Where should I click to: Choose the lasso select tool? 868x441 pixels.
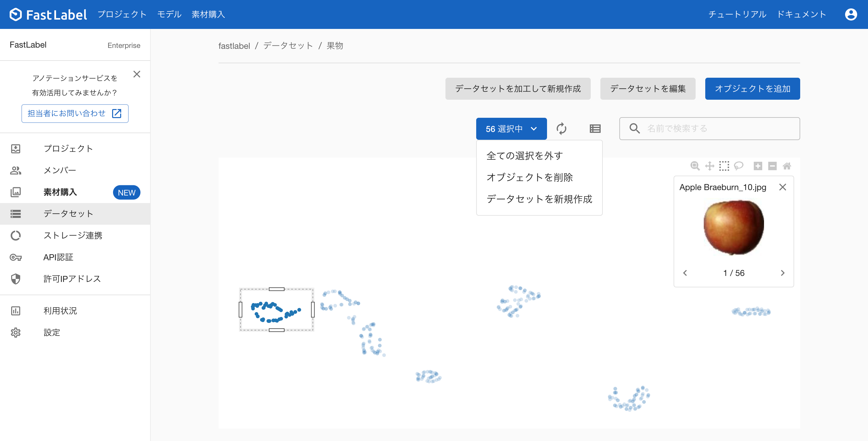tap(738, 166)
